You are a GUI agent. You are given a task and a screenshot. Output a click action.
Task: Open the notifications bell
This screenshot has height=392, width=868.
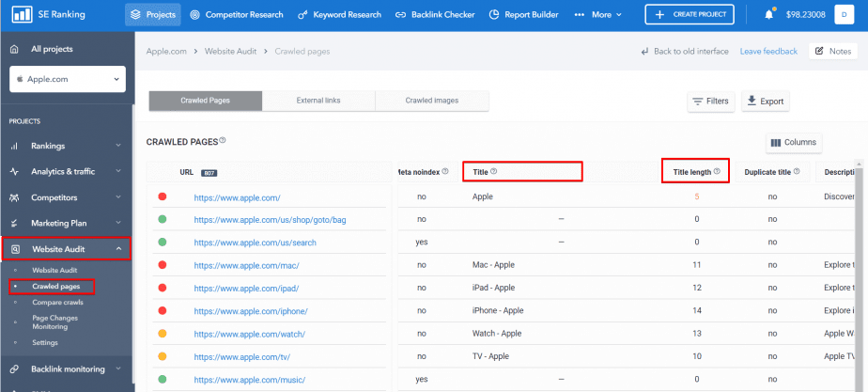[769, 15]
